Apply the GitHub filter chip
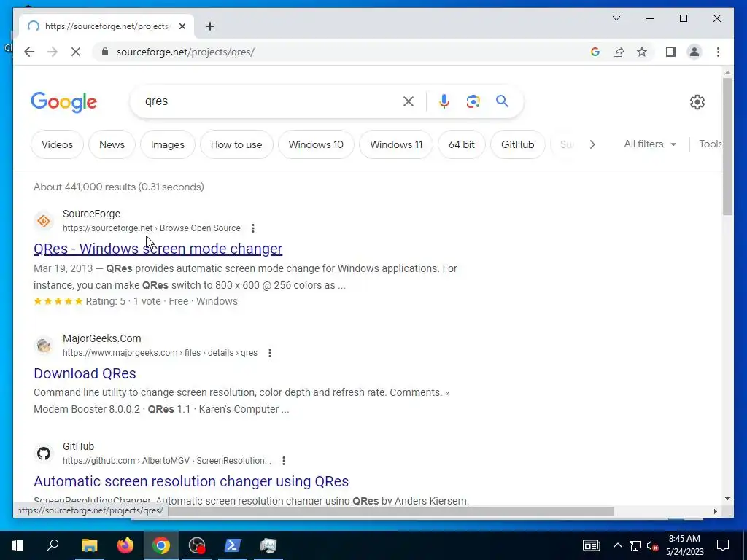Viewport: 747px width, 560px height. (517, 144)
